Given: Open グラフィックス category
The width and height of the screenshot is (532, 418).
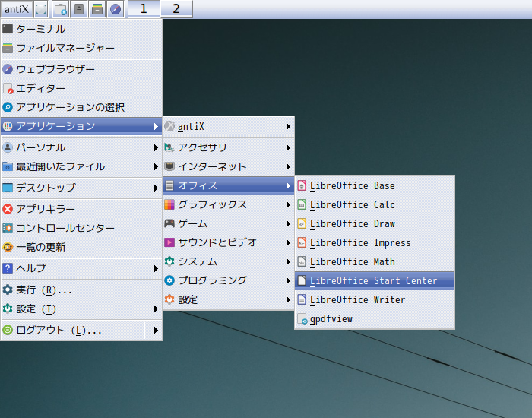Looking at the screenshot, I should [228, 204].
